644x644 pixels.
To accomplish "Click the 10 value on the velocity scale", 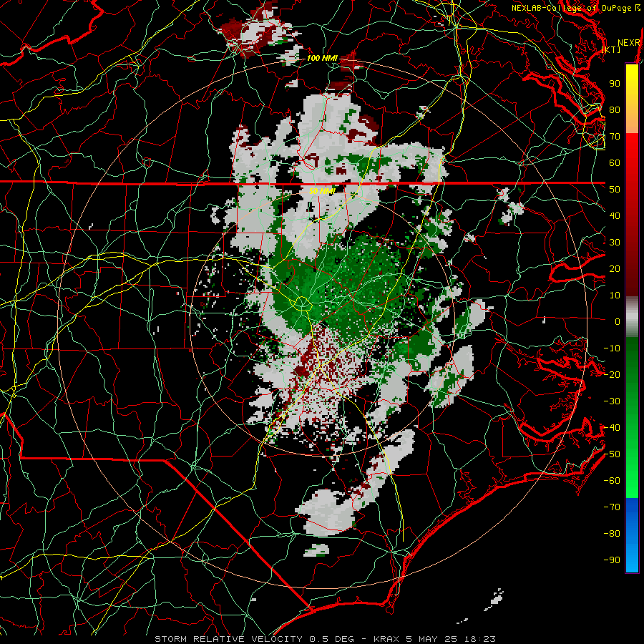I will [x=615, y=296].
